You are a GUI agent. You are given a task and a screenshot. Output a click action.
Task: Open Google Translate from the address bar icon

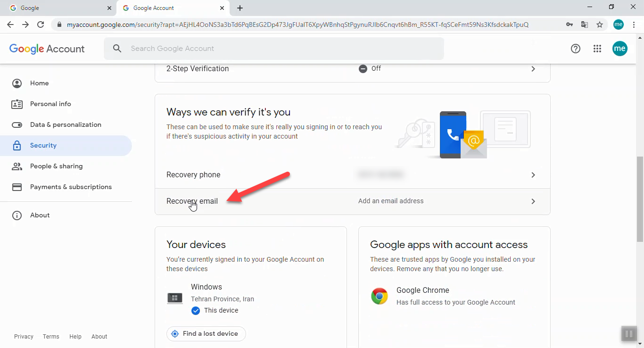[585, 24]
